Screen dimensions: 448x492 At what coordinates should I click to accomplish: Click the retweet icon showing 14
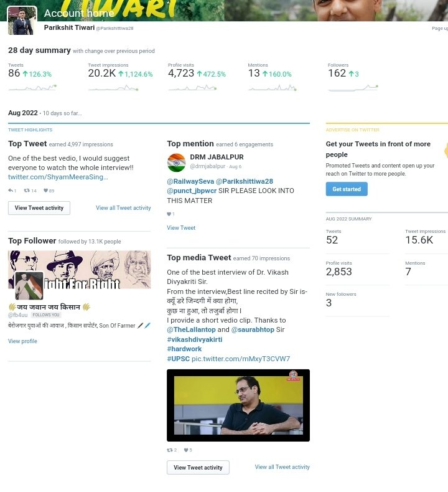click(27, 191)
